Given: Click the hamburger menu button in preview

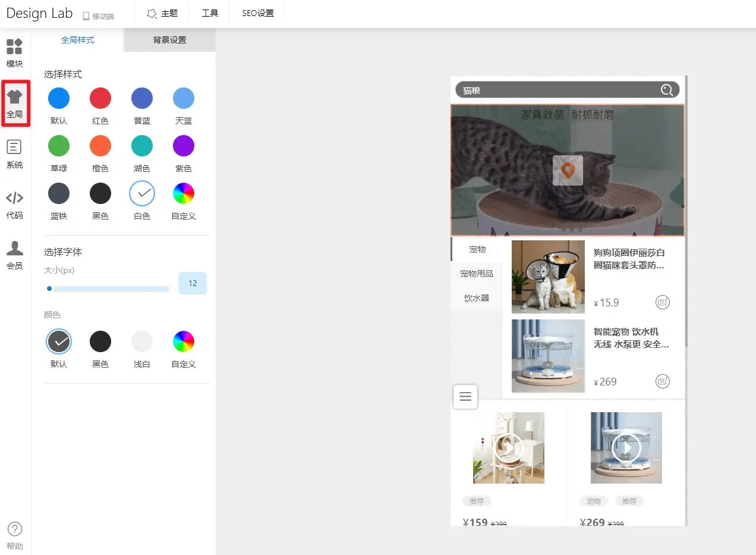Looking at the screenshot, I should tap(465, 397).
